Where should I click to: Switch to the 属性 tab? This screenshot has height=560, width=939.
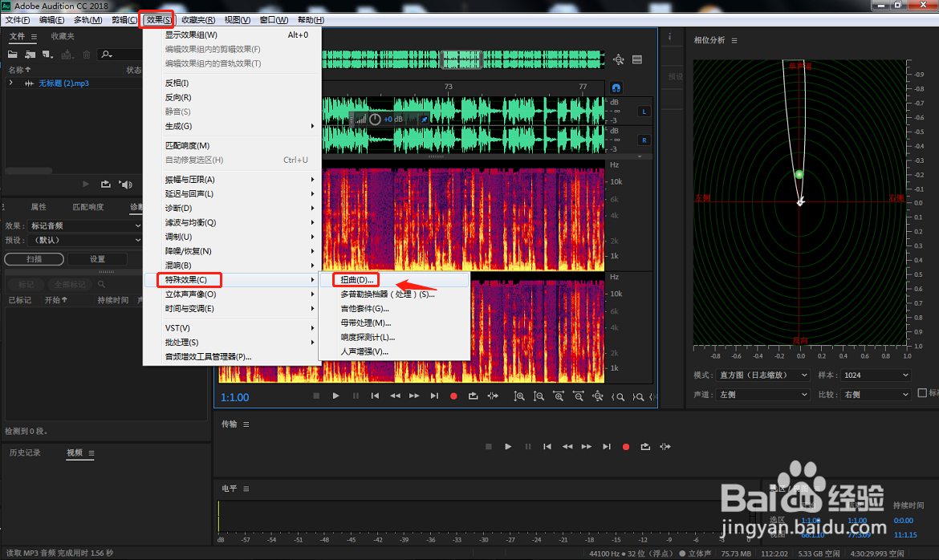(39, 207)
